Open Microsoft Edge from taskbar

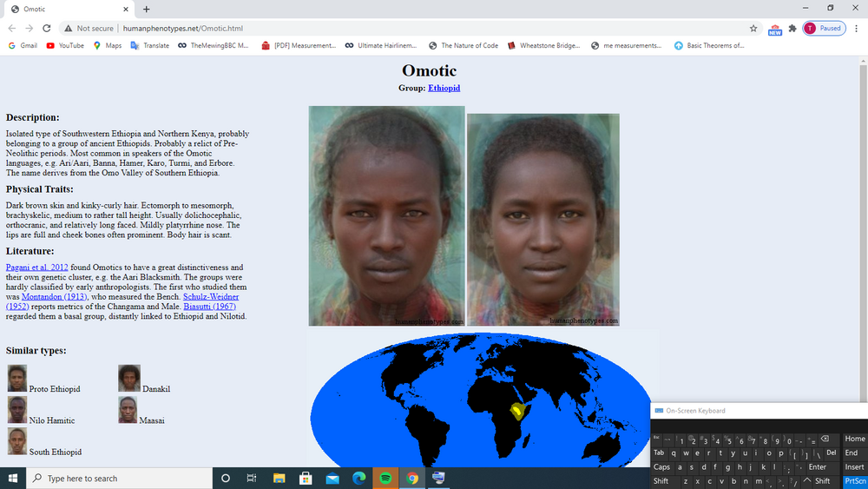pyautogui.click(x=358, y=478)
